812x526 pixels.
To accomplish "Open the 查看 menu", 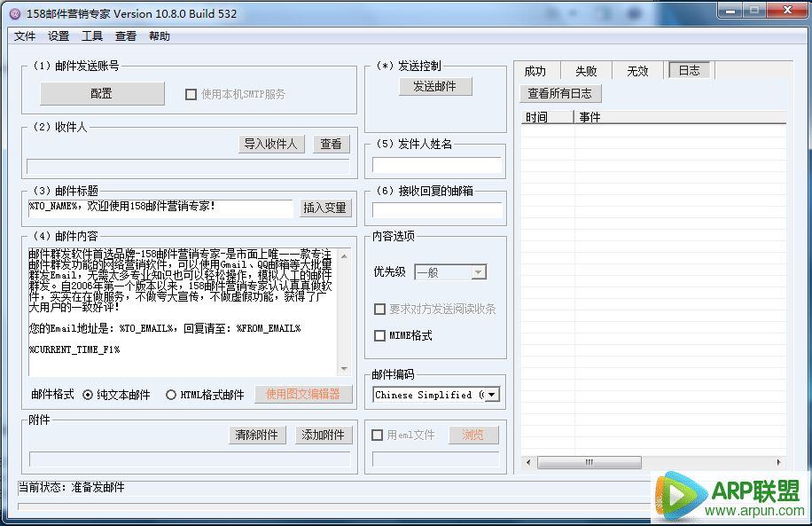I will pyautogui.click(x=125, y=36).
